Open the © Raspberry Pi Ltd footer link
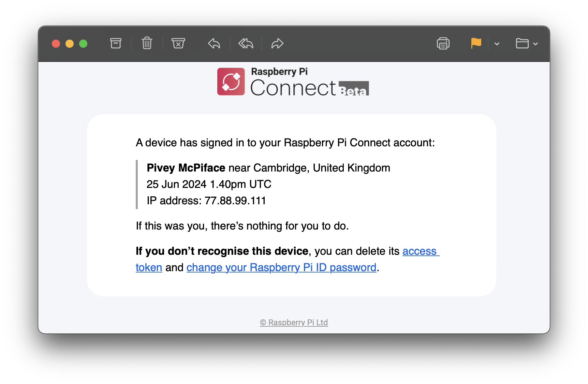The image size is (588, 384). [294, 323]
